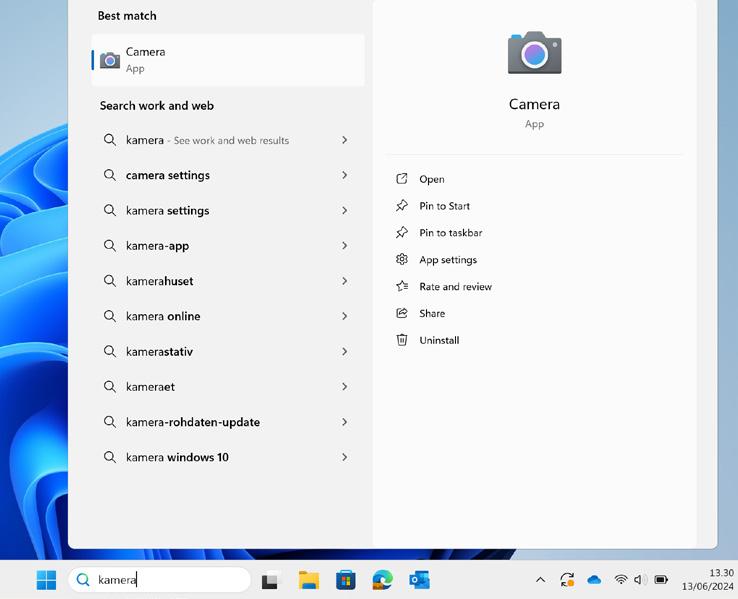Expand the 'kameraet' suggestion chevron

click(x=345, y=387)
